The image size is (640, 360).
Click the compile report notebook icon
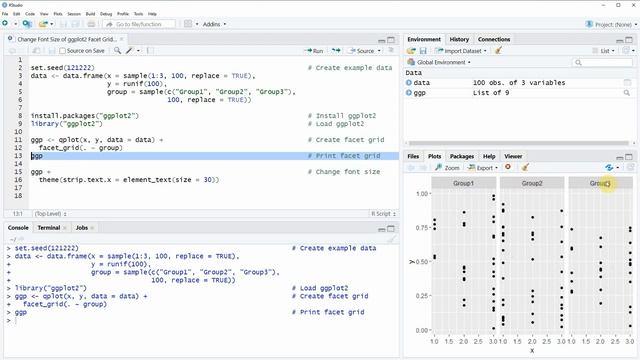click(150, 50)
